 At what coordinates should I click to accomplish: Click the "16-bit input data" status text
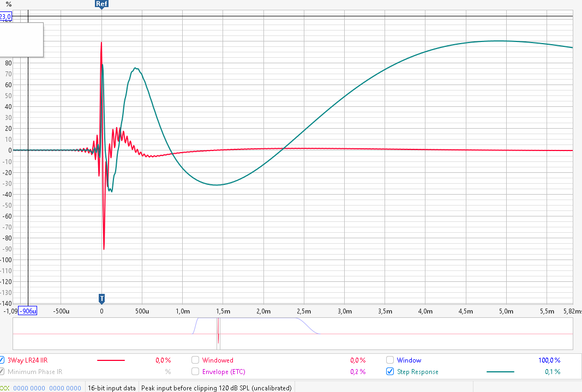[112, 388]
